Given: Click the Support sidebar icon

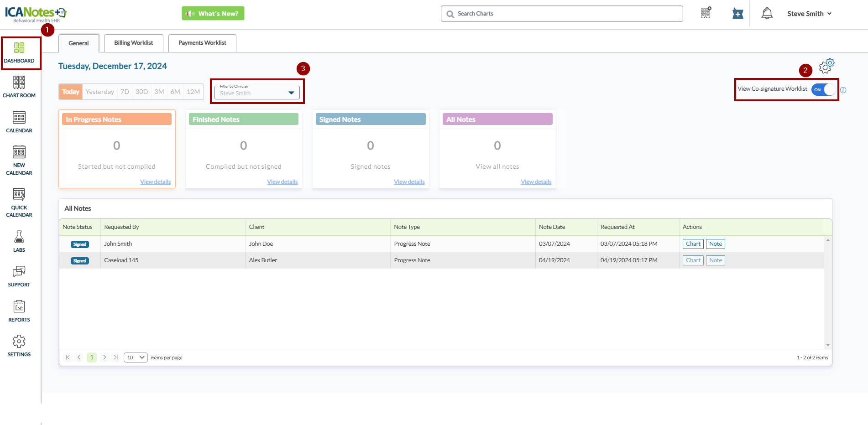Looking at the screenshot, I should [x=19, y=276].
